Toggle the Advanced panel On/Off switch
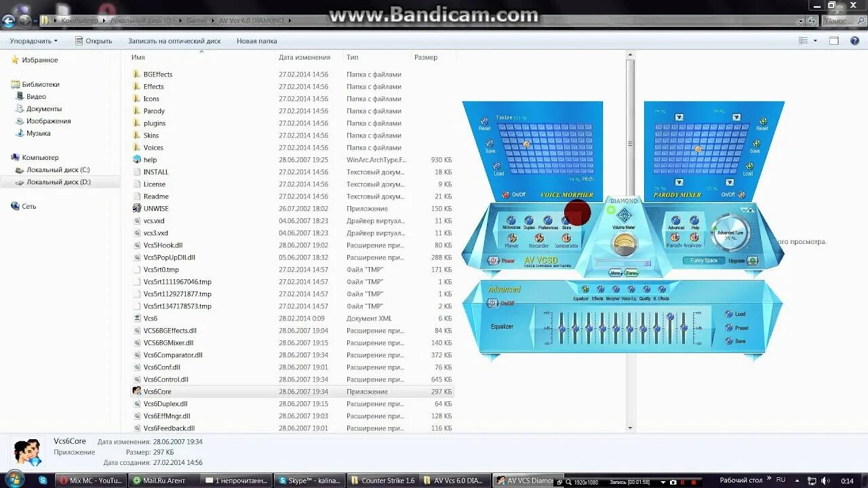 click(x=492, y=303)
